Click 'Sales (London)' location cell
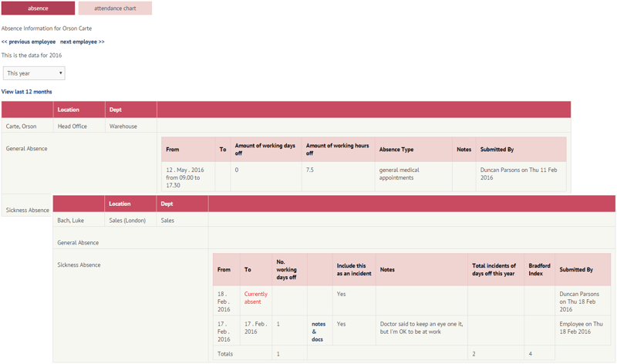 127,221
